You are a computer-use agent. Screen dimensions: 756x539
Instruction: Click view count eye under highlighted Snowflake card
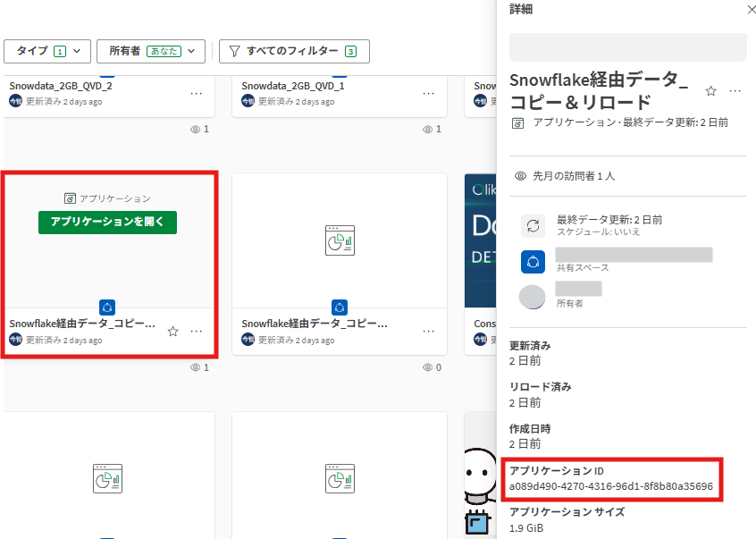pos(196,368)
